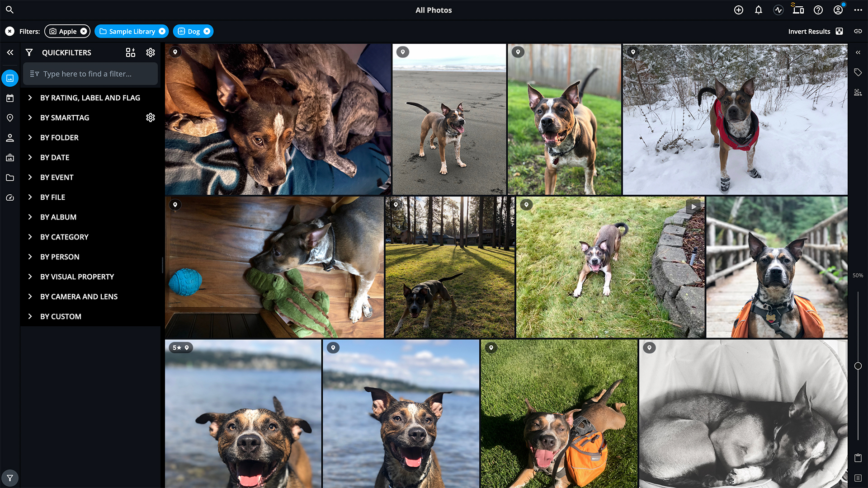Clear all filters with X button

9,31
